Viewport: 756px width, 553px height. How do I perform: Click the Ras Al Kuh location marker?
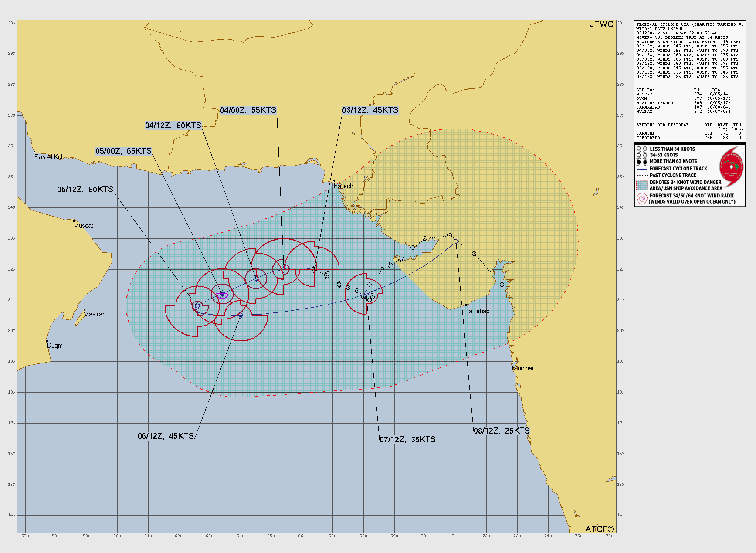[34, 152]
